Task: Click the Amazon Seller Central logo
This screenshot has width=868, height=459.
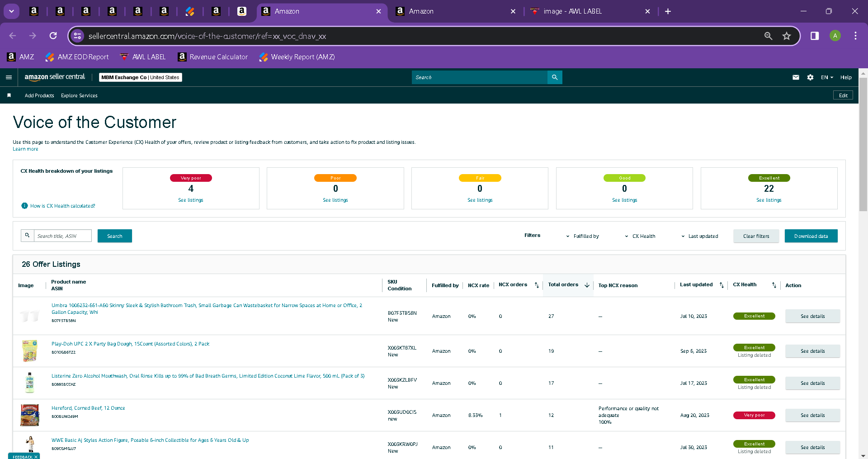Action: click(x=55, y=77)
